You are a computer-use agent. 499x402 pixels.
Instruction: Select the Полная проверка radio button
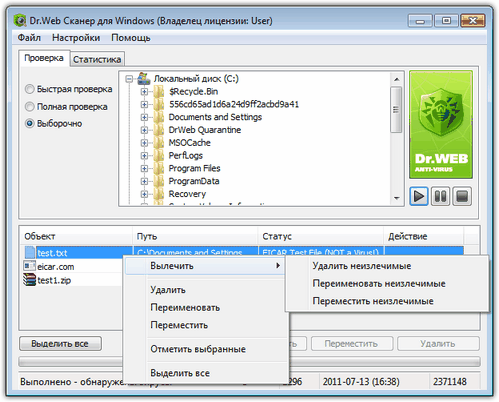pos(30,107)
